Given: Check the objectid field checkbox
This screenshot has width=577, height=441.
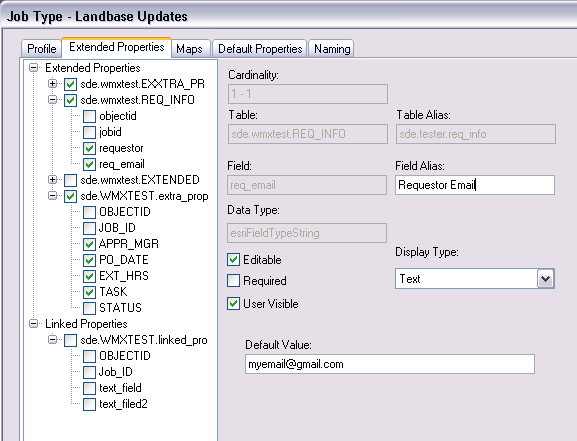Looking at the screenshot, I should [x=89, y=116].
